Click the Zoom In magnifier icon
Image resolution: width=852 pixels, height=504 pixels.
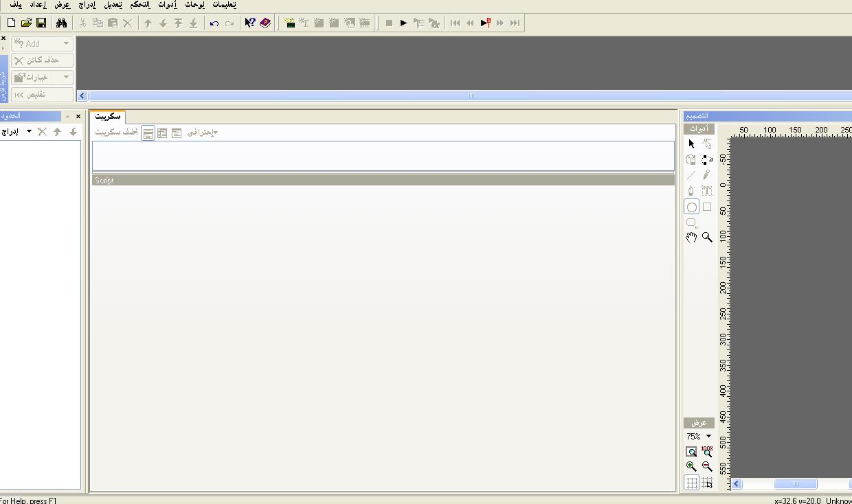[691, 467]
